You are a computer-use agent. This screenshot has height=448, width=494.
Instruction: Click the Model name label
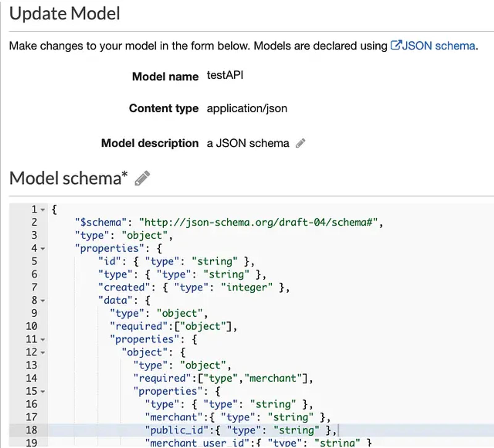165,76
